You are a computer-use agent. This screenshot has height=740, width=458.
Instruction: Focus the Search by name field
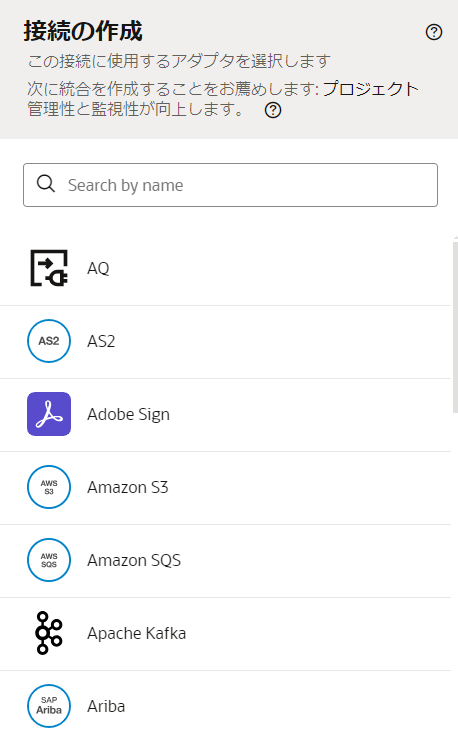coord(230,185)
